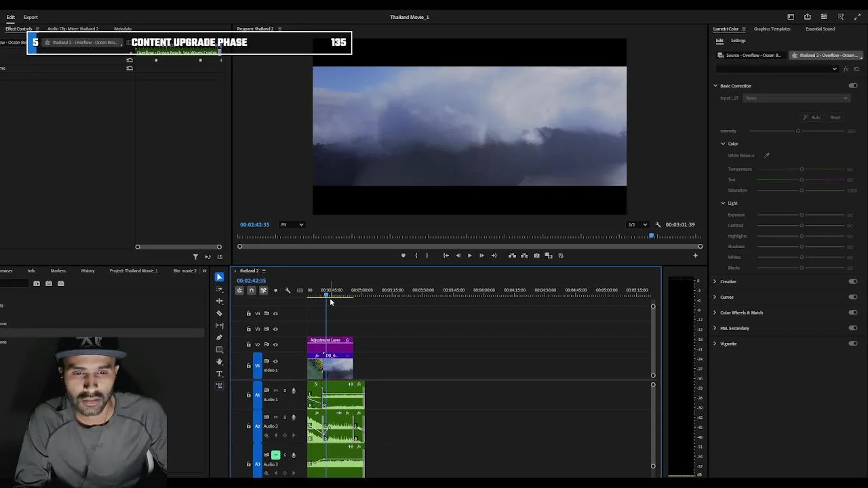The width and height of the screenshot is (868, 488).
Task: Lock the V4 track
Action: coord(248,313)
